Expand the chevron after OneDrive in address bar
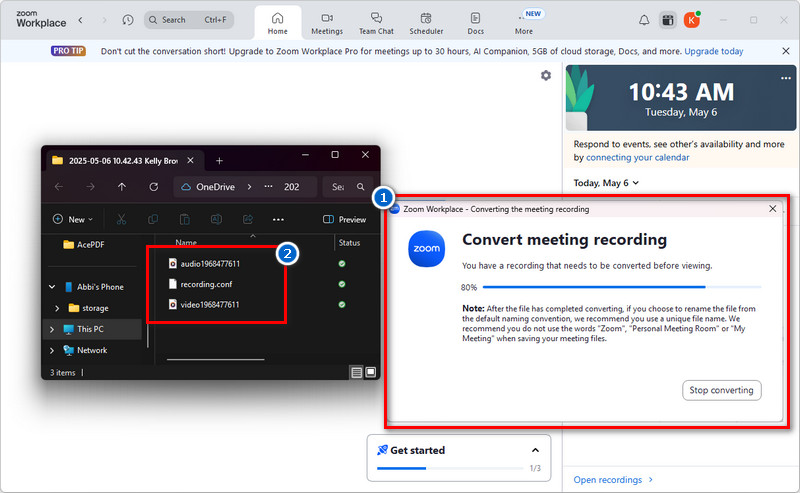This screenshot has width=800, height=493. point(249,187)
